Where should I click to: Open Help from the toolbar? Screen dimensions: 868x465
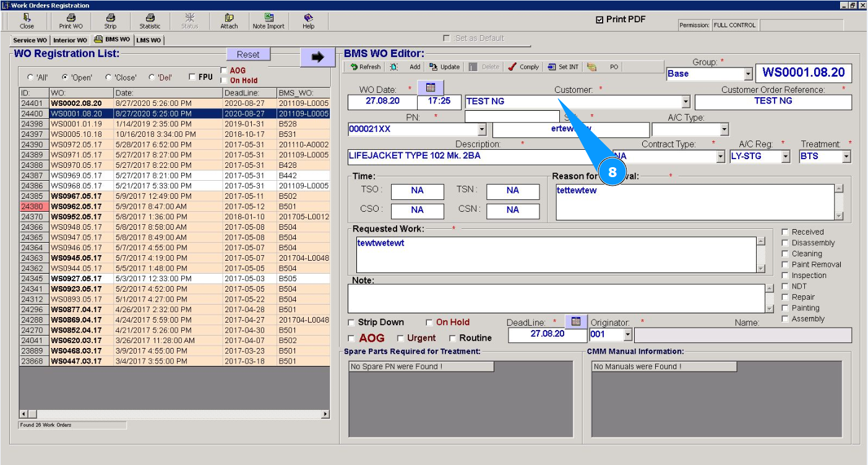pos(308,21)
